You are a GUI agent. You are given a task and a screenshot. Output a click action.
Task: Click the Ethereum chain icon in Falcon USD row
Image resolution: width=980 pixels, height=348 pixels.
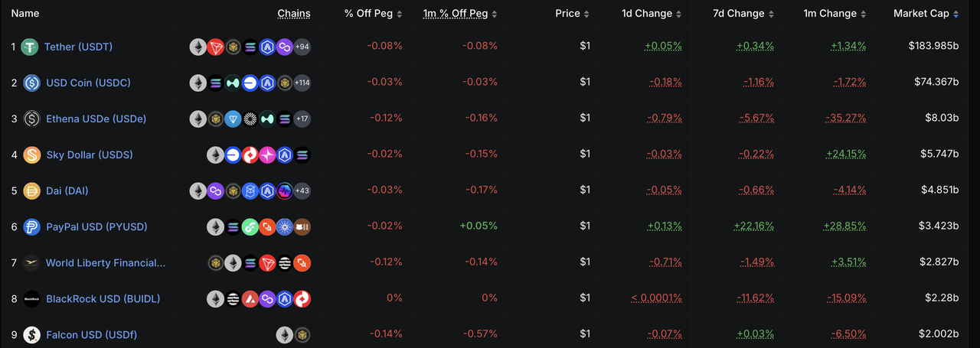[x=285, y=334]
